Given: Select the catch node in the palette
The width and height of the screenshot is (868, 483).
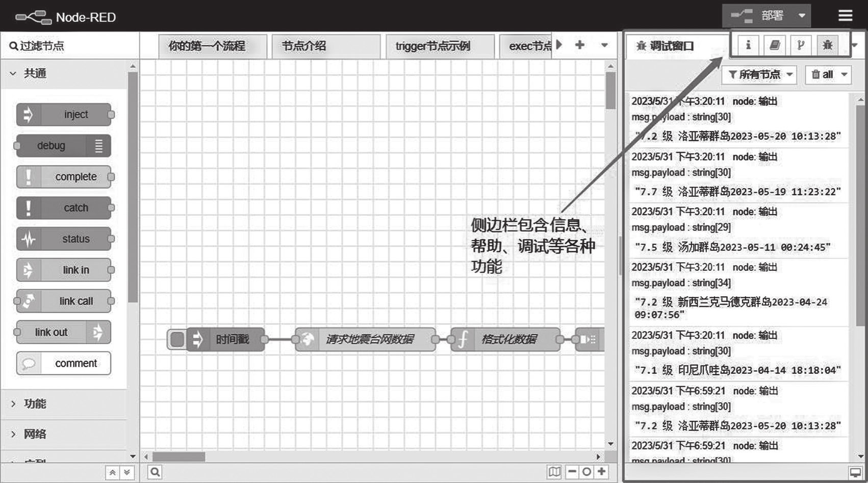Looking at the screenshot, I should pyautogui.click(x=64, y=208).
